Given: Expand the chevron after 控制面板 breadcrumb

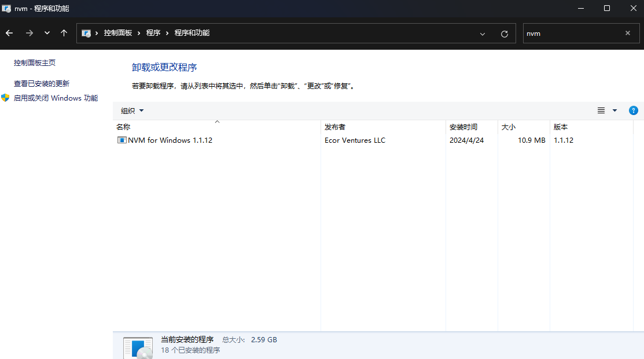Looking at the screenshot, I should coord(139,33).
